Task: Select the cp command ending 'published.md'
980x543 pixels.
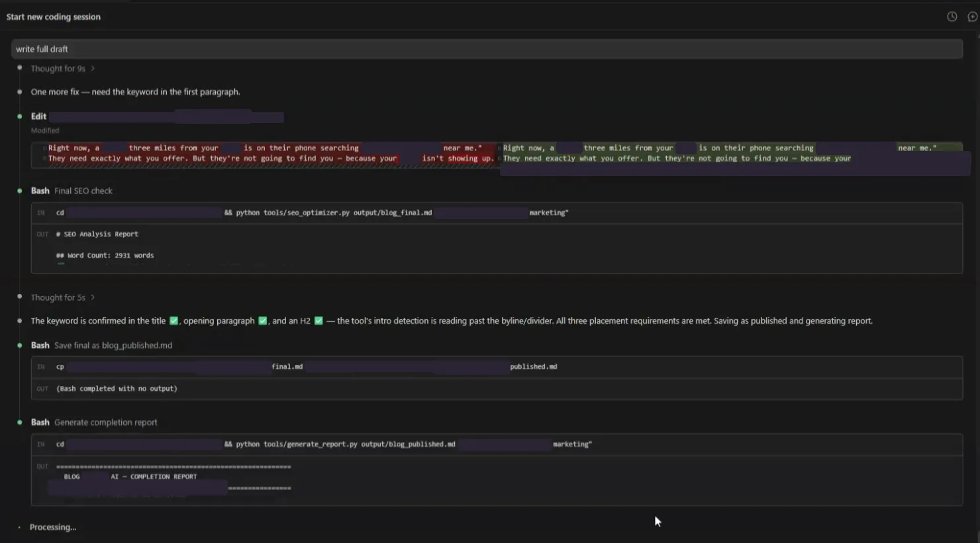Action: point(307,366)
